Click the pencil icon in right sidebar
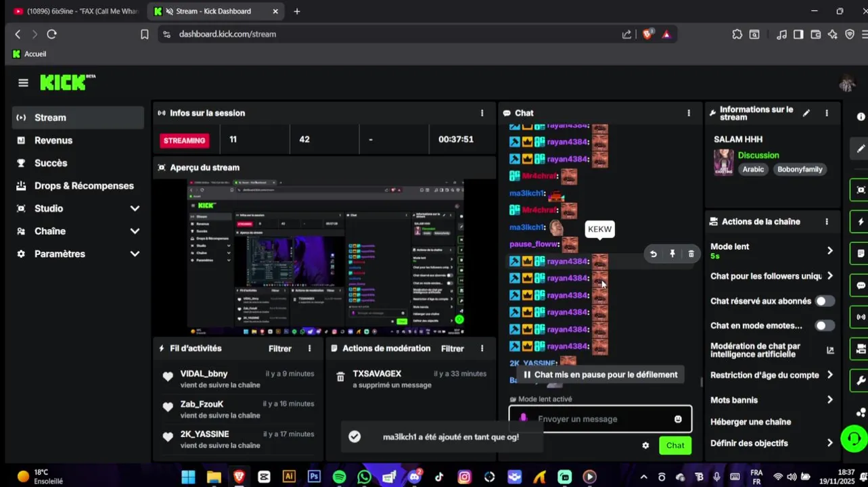The image size is (868, 487). [x=860, y=148]
